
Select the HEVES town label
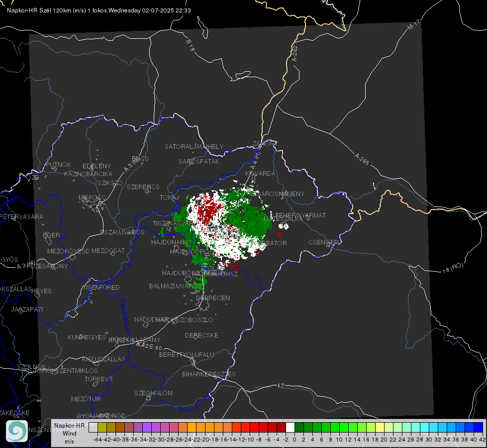point(41,291)
